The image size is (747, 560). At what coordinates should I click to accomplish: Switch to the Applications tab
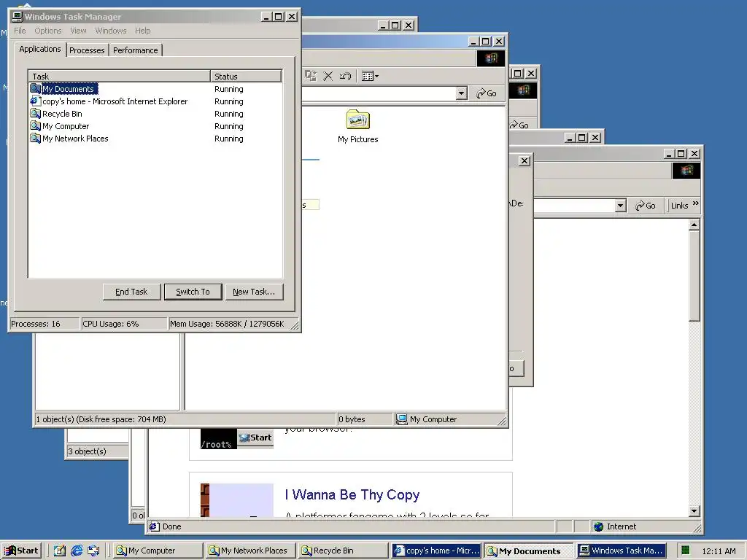tap(40, 49)
